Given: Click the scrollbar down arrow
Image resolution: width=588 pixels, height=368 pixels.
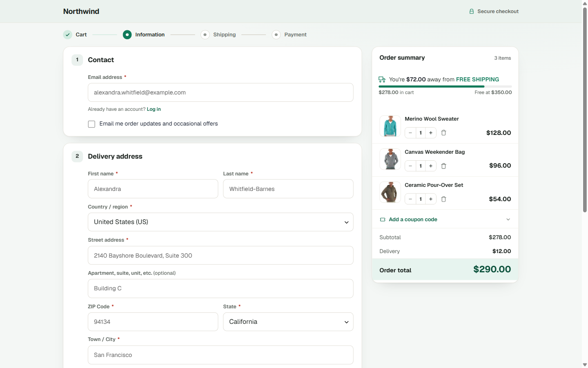Looking at the screenshot, I should [585, 365].
